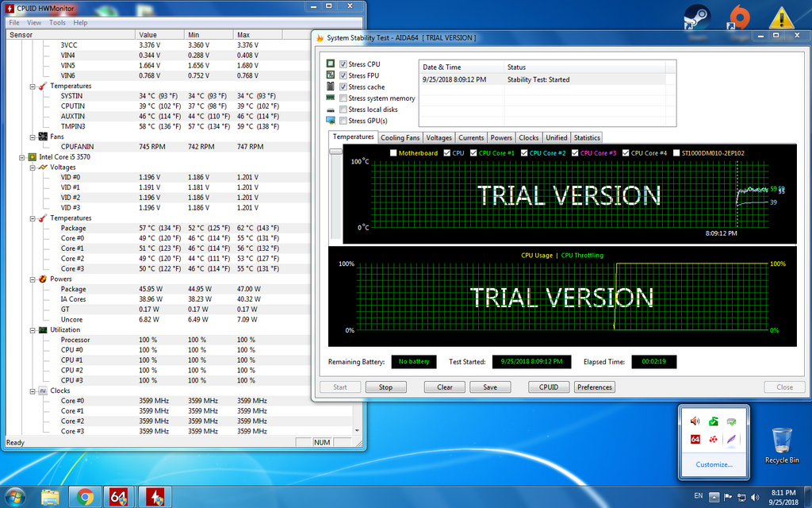This screenshot has width=812, height=508.
Task: Uncheck the CPU Core #1 graph checkbox
Action: pyautogui.click(x=473, y=153)
